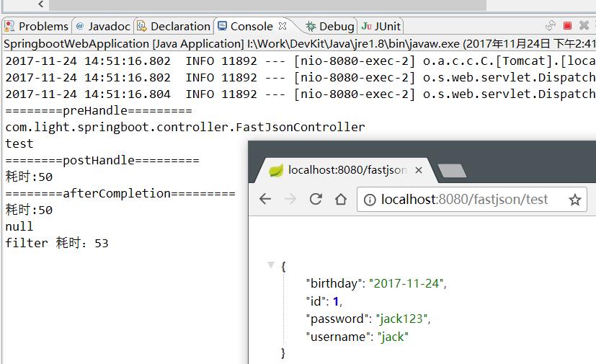Go to the browser home page icon
The width and height of the screenshot is (596, 364).
[341, 199]
